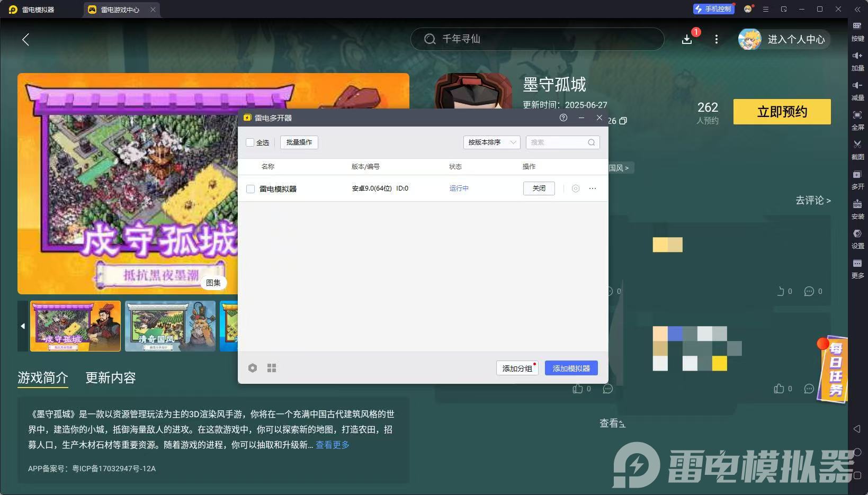The width and height of the screenshot is (868, 495).
Task: Open more options dots in 雷电模拟器 row
Action: click(x=593, y=188)
